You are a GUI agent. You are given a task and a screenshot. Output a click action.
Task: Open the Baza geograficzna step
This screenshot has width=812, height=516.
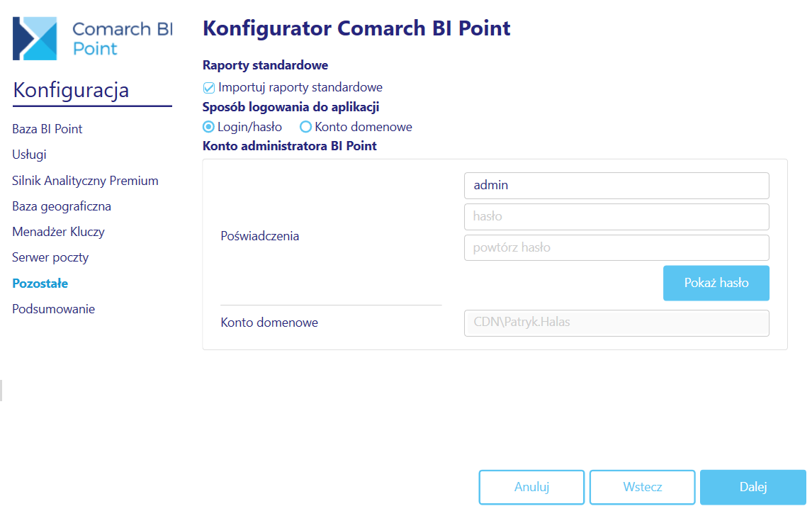pyautogui.click(x=62, y=206)
